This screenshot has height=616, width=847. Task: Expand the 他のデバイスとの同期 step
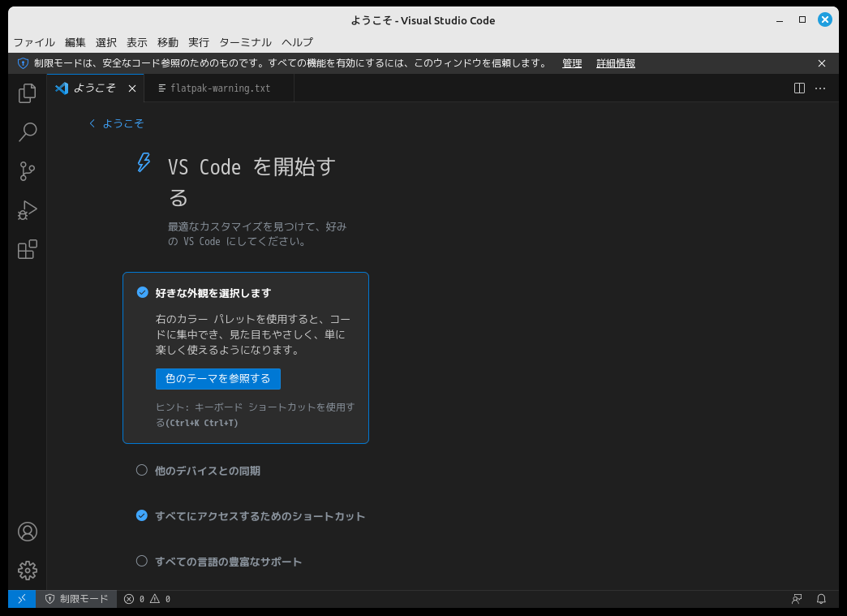coord(208,471)
